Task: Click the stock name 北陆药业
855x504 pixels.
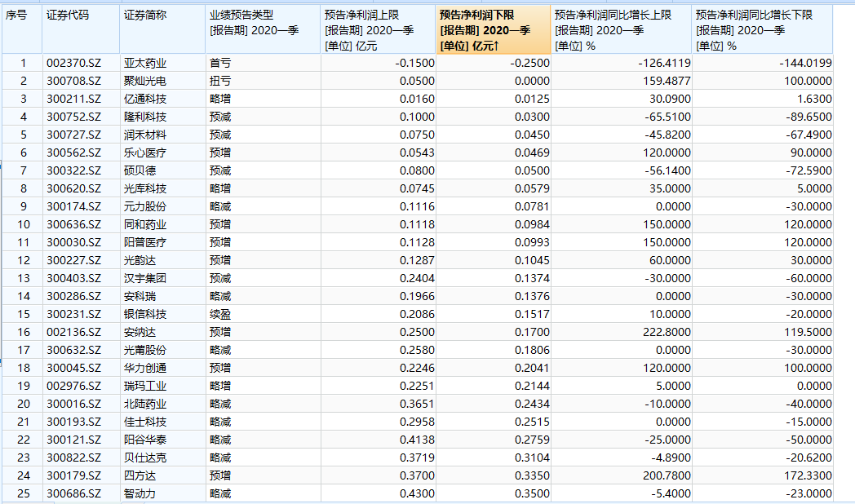Action: click(x=145, y=405)
